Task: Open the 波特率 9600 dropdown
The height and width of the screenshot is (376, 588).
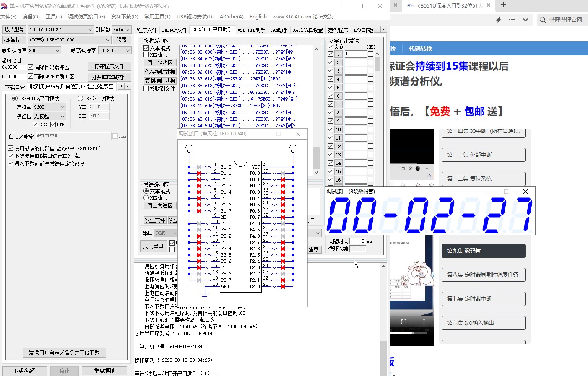Action: tap(49, 107)
